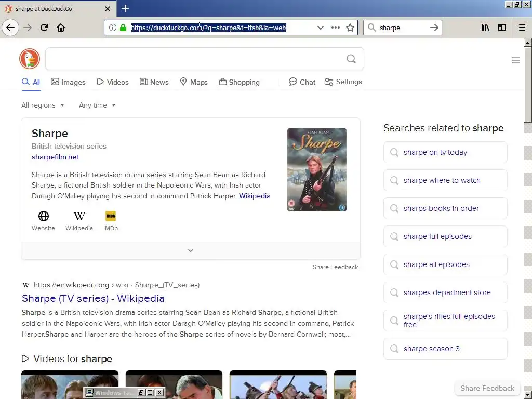Switch to the Images tab
This screenshot has height=399, width=532.
tap(68, 82)
